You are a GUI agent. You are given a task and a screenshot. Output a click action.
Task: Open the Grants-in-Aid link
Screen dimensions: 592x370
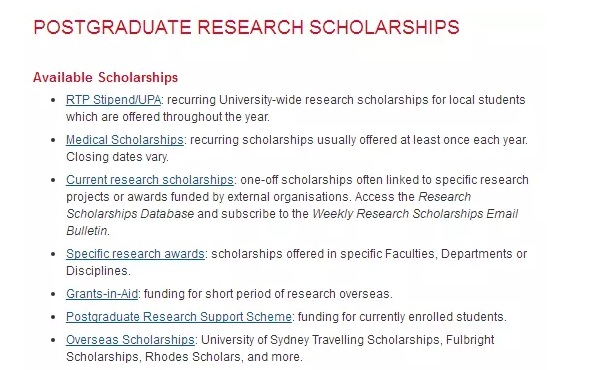[102, 294]
